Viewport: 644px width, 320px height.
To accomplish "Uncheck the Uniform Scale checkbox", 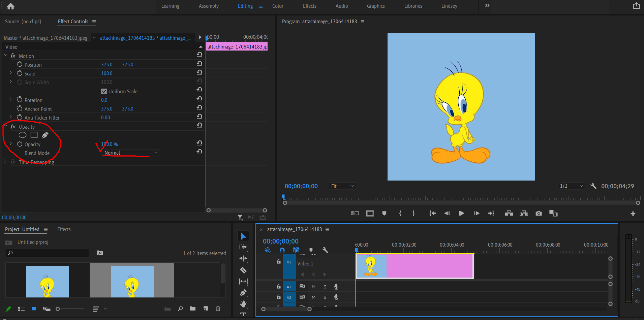I will (104, 91).
